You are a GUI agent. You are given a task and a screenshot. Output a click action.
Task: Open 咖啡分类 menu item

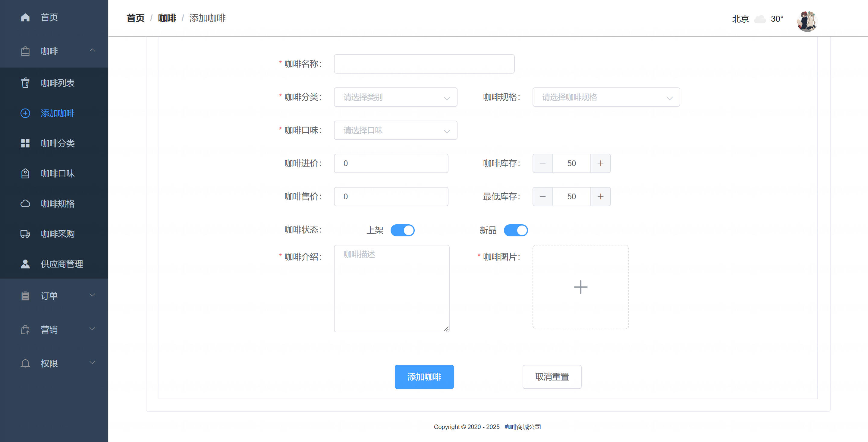point(54,143)
